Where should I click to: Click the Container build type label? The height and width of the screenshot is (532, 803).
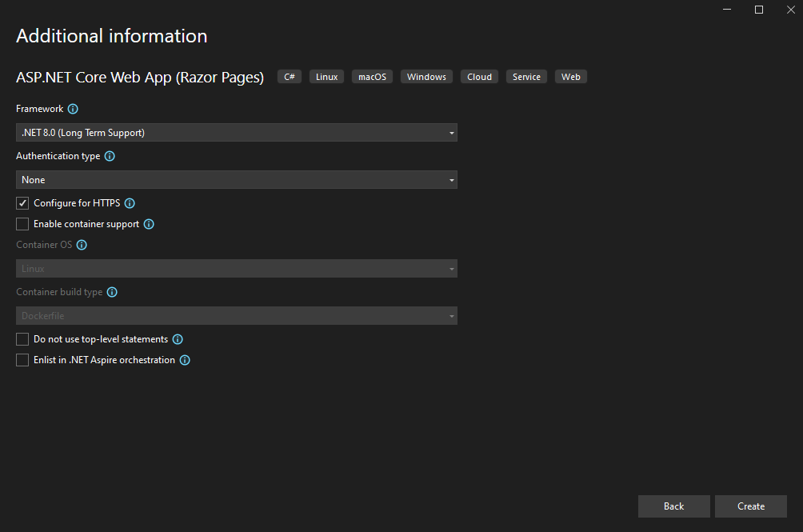(59, 292)
